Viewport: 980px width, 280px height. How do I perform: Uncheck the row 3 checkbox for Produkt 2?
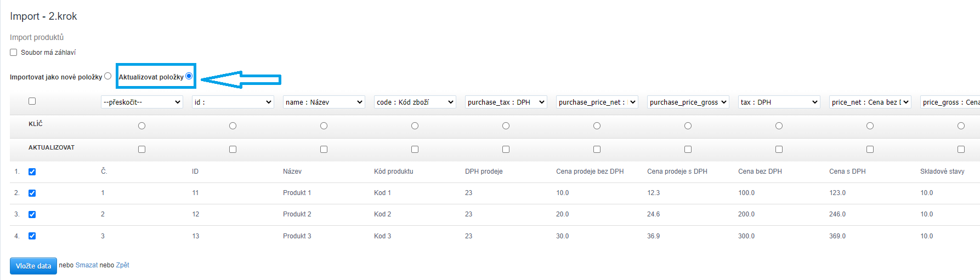click(32, 215)
